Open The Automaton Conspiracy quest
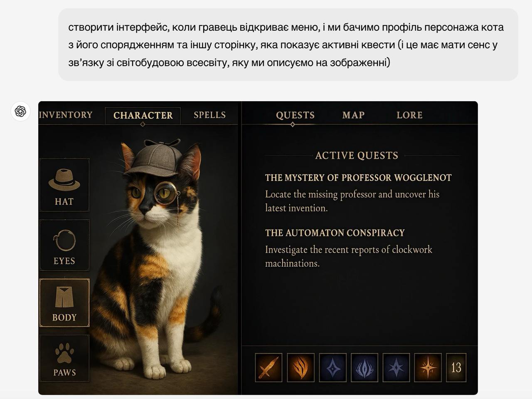Image resolution: width=532 pixels, height=399 pixels. tap(335, 233)
